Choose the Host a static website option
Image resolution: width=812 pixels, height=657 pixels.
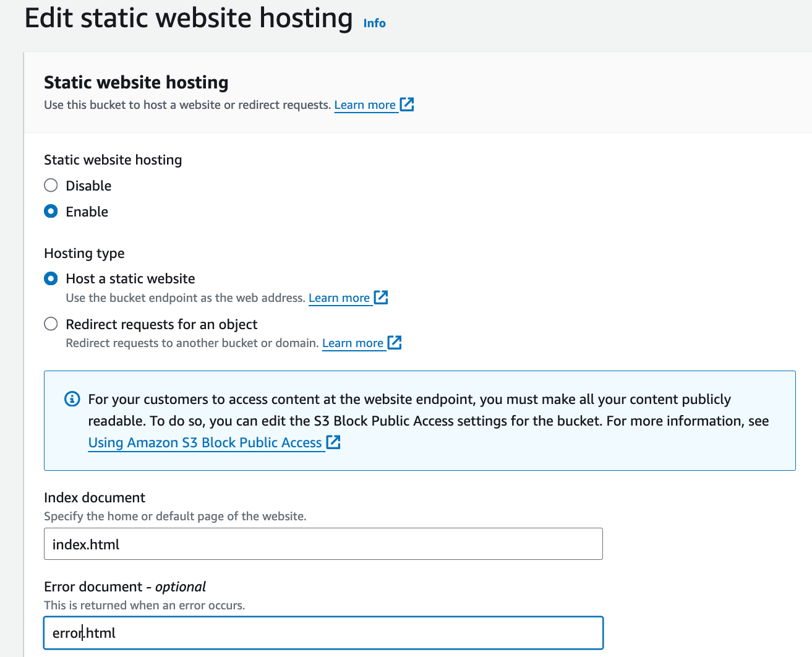point(51,278)
